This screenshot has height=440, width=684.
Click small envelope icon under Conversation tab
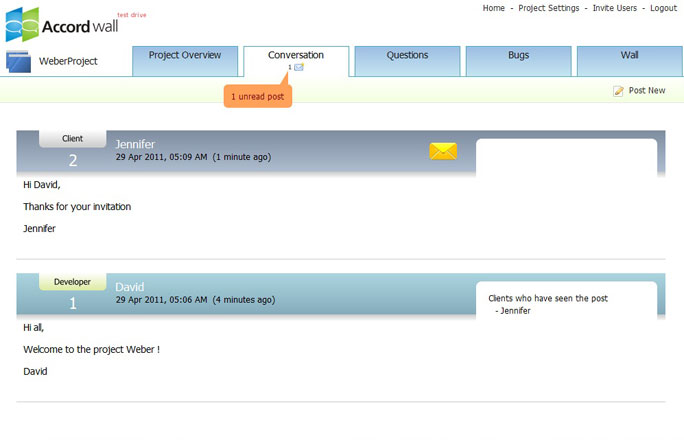(299, 67)
